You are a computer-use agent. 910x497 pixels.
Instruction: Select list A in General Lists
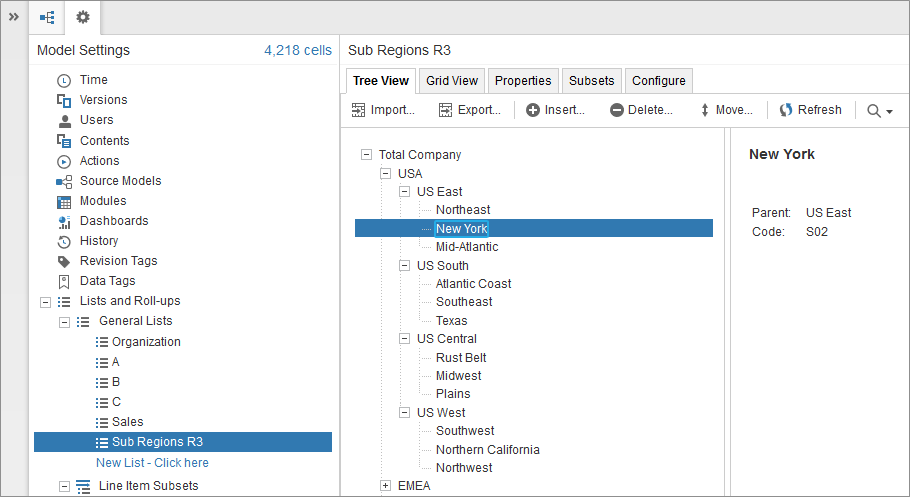(115, 362)
